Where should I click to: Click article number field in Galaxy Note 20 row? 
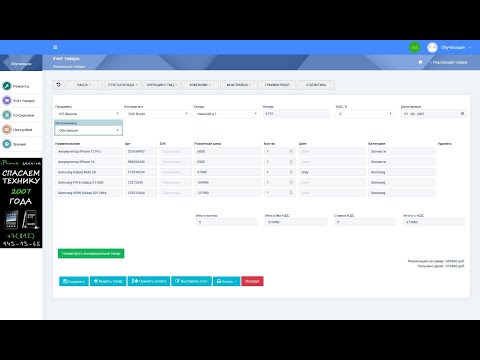(x=141, y=172)
